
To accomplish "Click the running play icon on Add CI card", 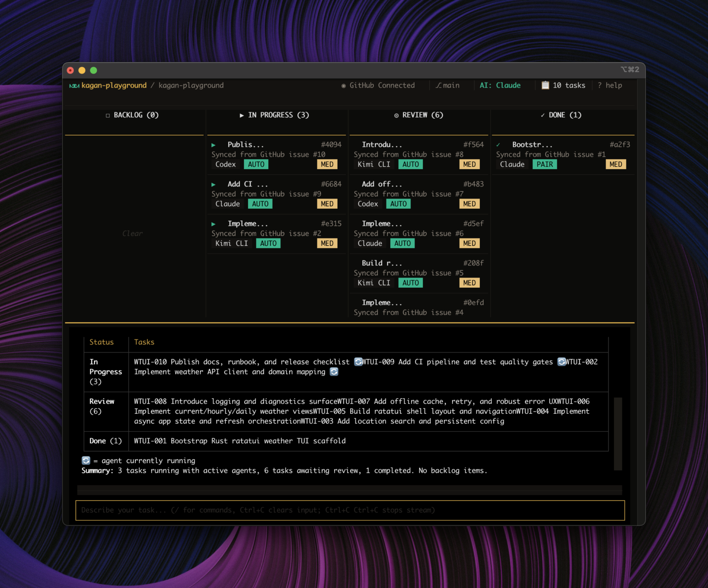I will (x=213, y=185).
